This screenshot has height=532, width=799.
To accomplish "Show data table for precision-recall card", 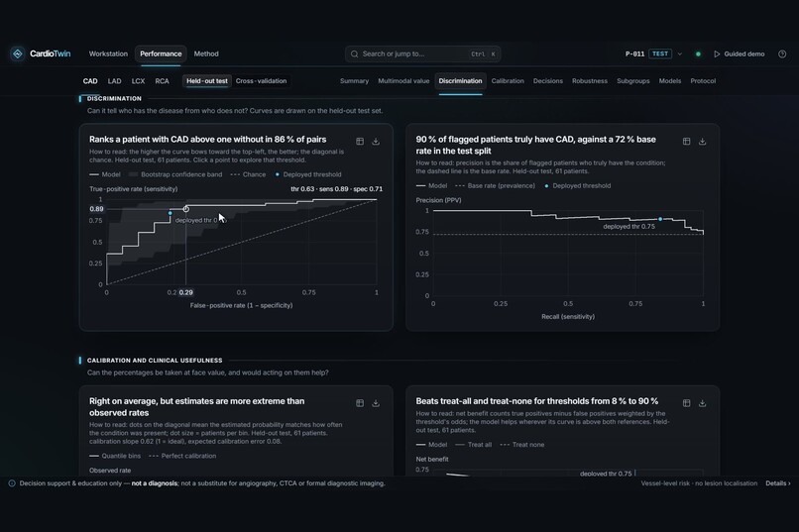I will point(686,142).
